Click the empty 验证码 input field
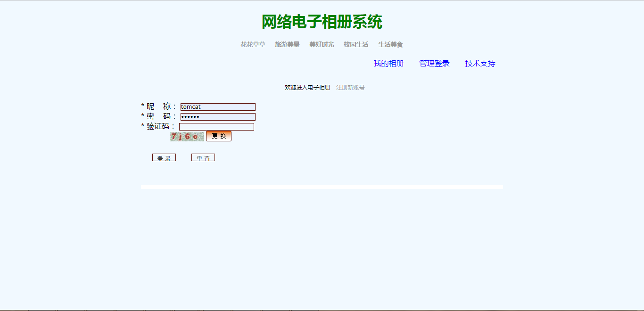644x311 pixels. pyautogui.click(x=216, y=127)
